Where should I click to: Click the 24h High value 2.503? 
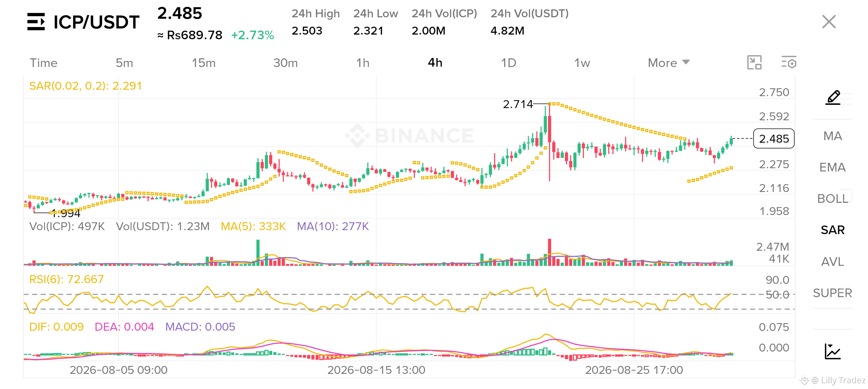tap(307, 31)
